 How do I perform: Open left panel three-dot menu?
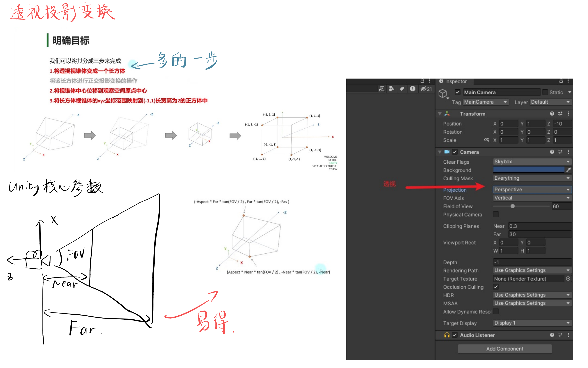pos(429,81)
